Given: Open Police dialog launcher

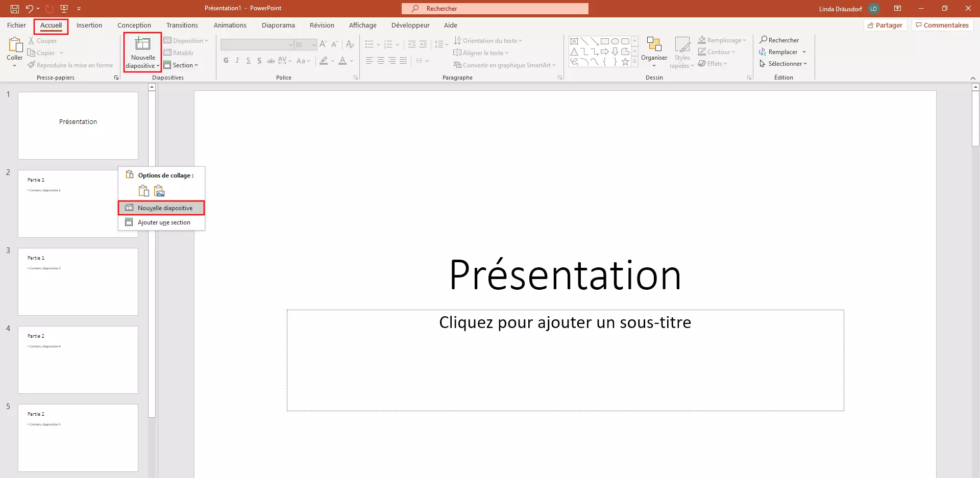Looking at the screenshot, I should (x=356, y=78).
